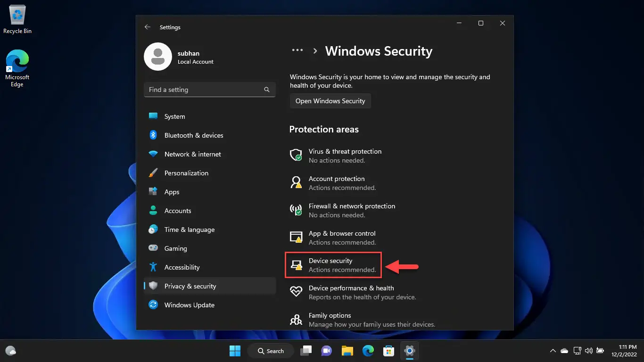
Task: Click the OneDrive cloud tray icon
Action: 564,351
